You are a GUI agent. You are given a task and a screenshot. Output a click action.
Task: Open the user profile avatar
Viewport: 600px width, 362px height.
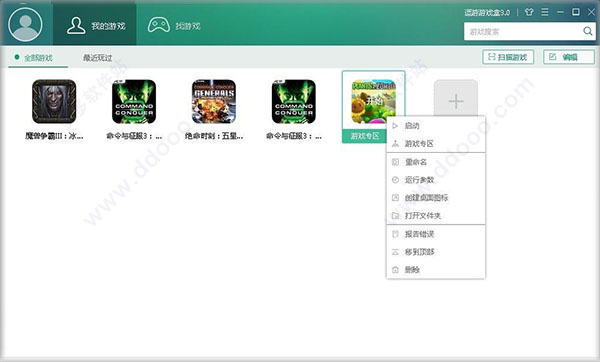(x=25, y=24)
